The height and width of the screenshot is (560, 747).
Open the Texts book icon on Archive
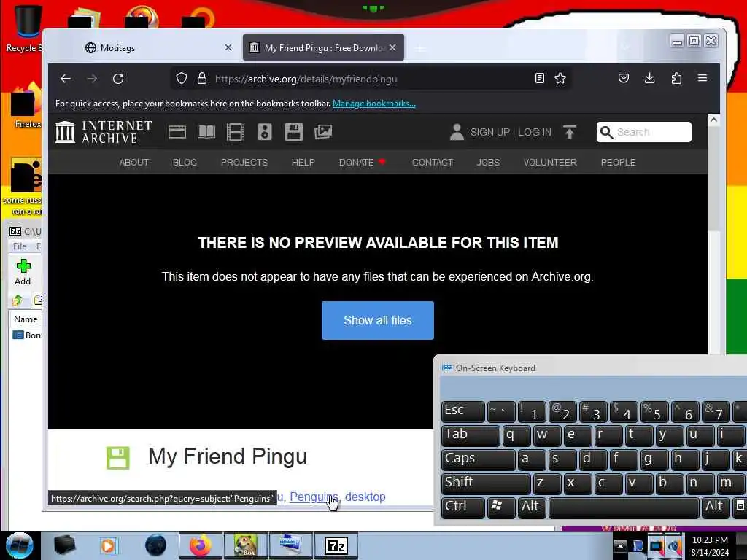pyautogui.click(x=206, y=132)
